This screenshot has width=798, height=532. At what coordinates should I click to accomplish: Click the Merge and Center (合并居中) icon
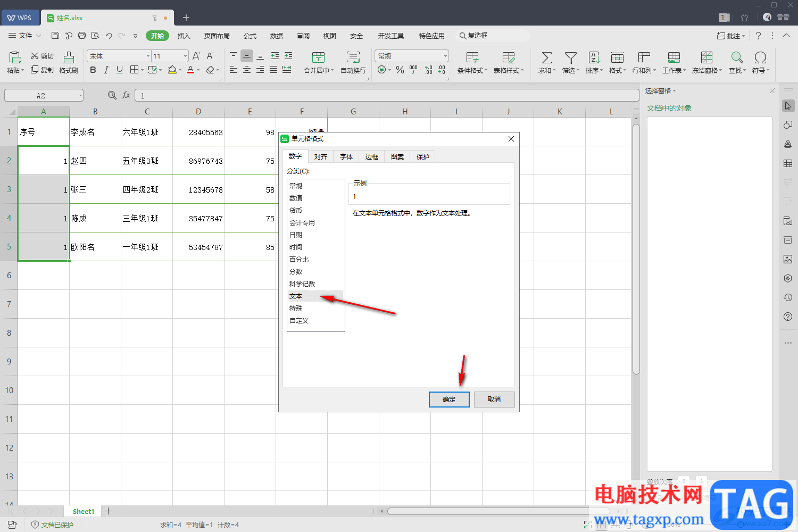318,57
